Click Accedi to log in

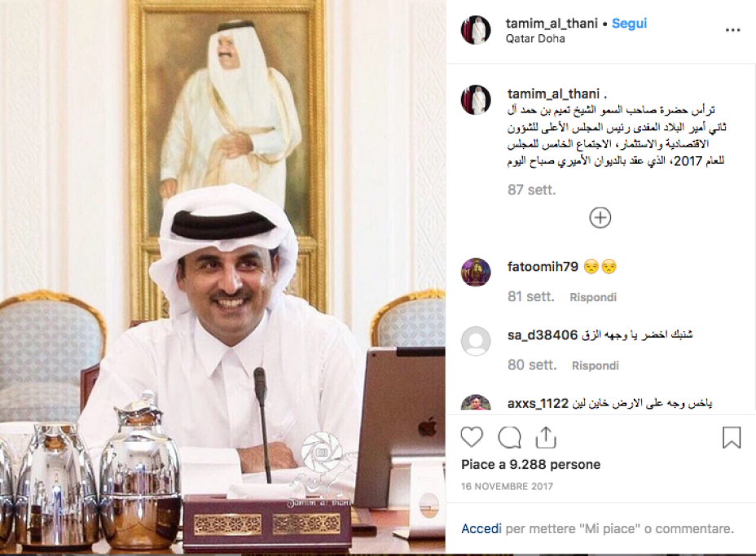(481, 528)
